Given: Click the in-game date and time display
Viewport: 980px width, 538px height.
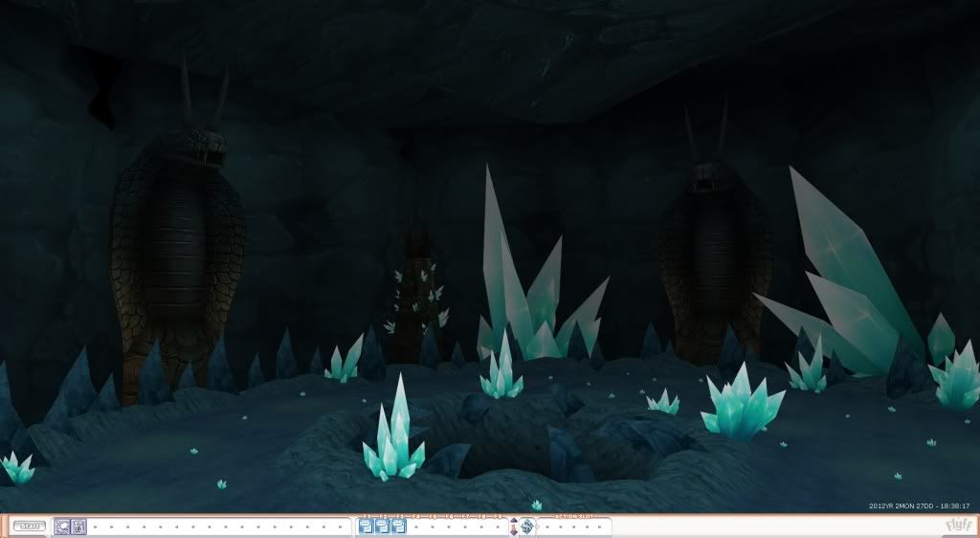Looking at the screenshot, I should coord(919,505).
